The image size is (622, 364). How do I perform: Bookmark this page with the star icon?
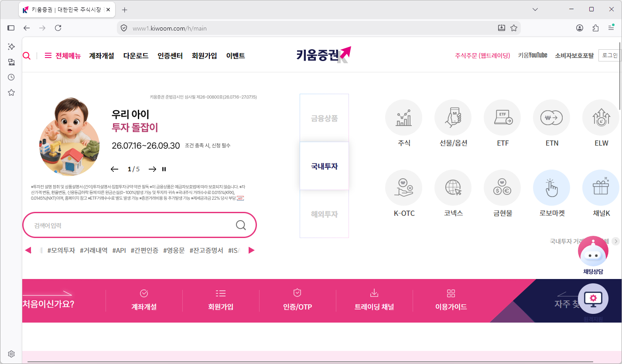514,28
